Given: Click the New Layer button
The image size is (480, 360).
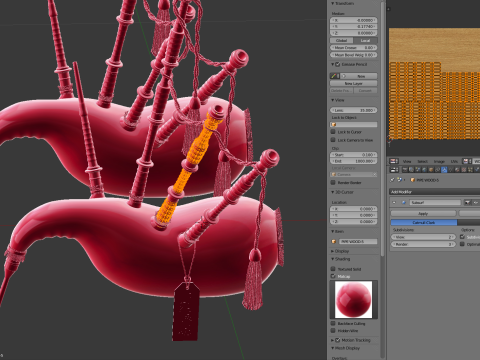Looking at the screenshot, I should (x=354, y=83).
